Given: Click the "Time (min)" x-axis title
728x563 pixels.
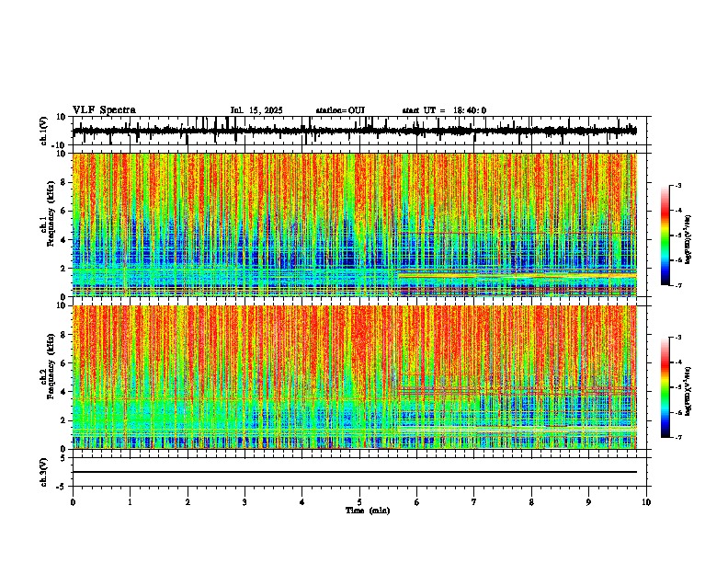Looking at the screenshot, I should tap(368, 511).
